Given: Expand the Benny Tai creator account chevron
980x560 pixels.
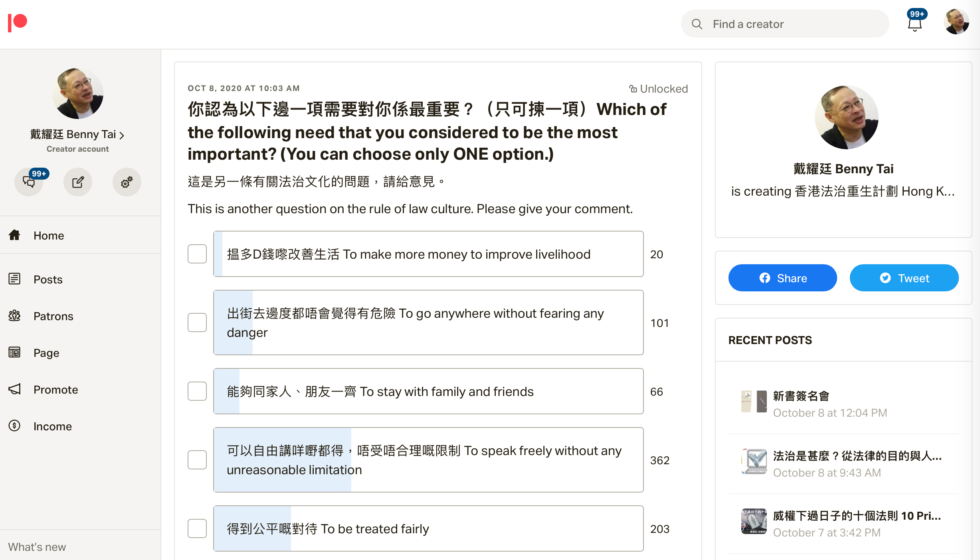Looking at the screenshot, I should pos(122,135).
